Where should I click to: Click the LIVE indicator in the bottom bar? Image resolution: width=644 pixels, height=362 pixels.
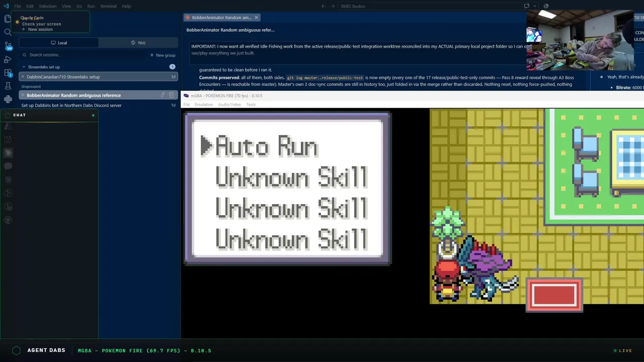point(623,350)
